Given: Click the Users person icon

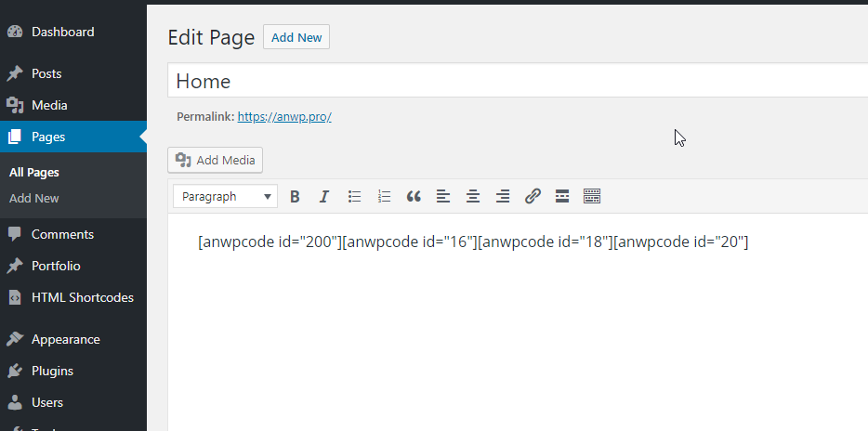Looking at the screenshot, I should click(15, 402).
